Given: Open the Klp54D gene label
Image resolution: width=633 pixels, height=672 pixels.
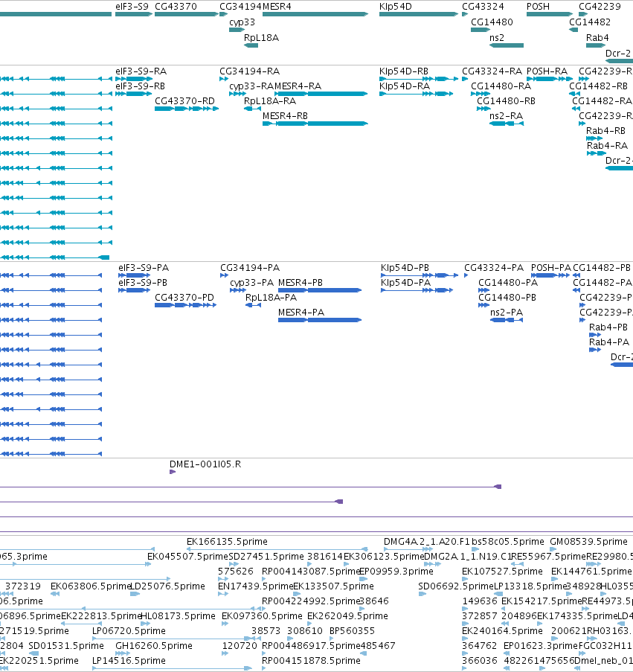Looking at the screenshot, I should pos(395,7).
